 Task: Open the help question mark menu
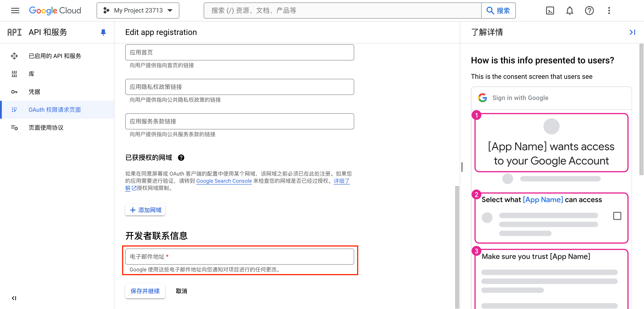(x=589, y=11)
